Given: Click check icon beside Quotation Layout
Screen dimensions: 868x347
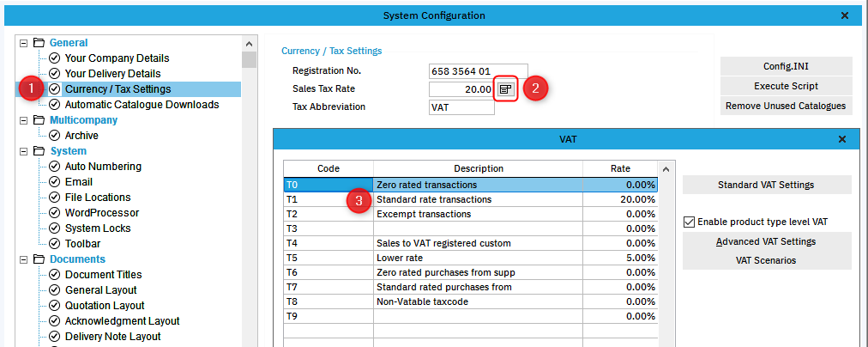Looking at the screenshot, I should (x=55, y=306).
